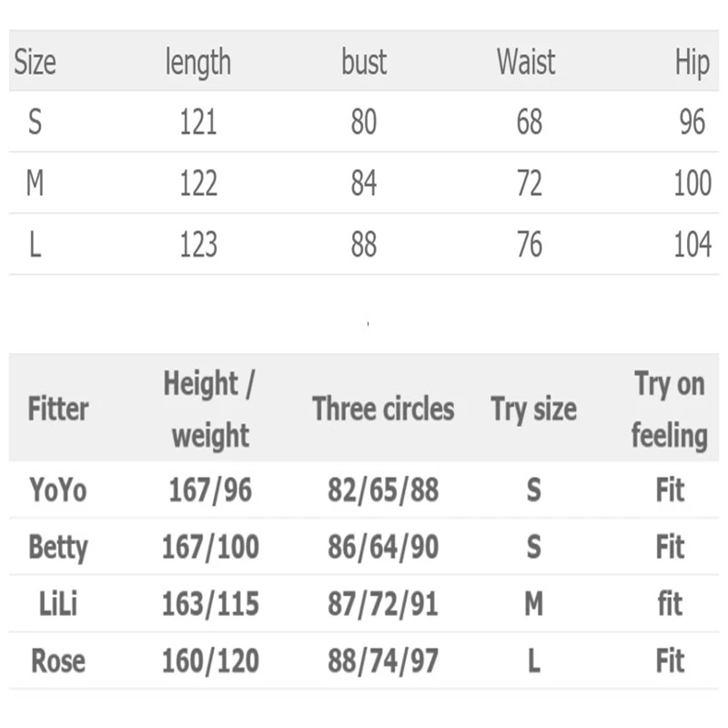728x728 pixels.
Task: Click the Try on feeling header
Action: [x=669, y=409]
